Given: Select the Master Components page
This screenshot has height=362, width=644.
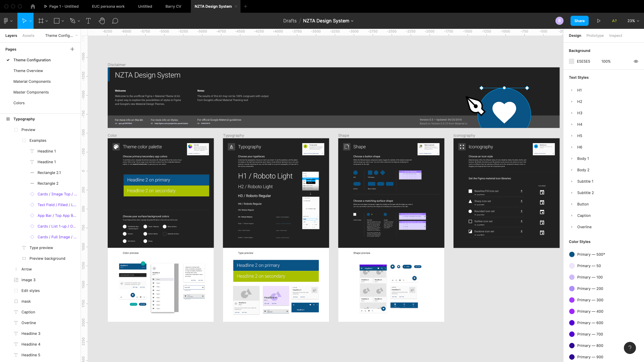Looking at the screenshot, I should pos(31,92).
